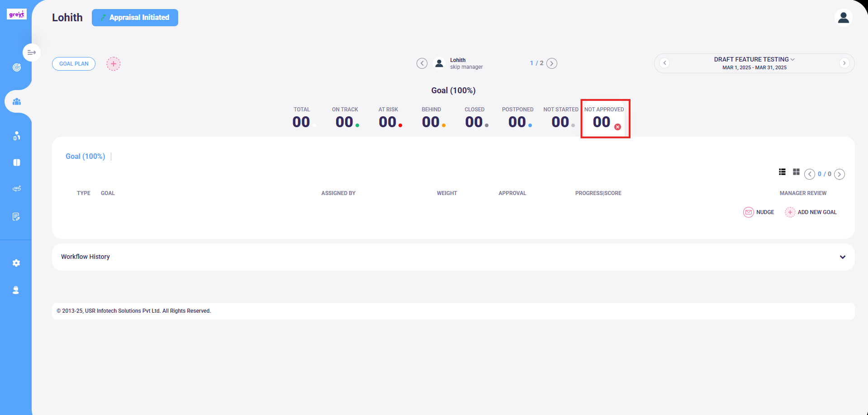
Task: Expand the Workflow History section
Action: tap(843, 257)
